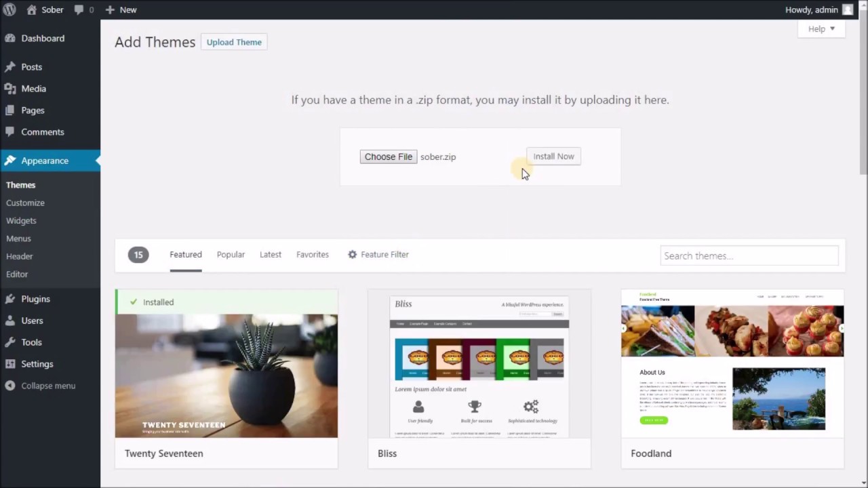Screen dimensions: 868x488
Task: Click the Twenty Seventeen theme name
Action: point(164,453)
